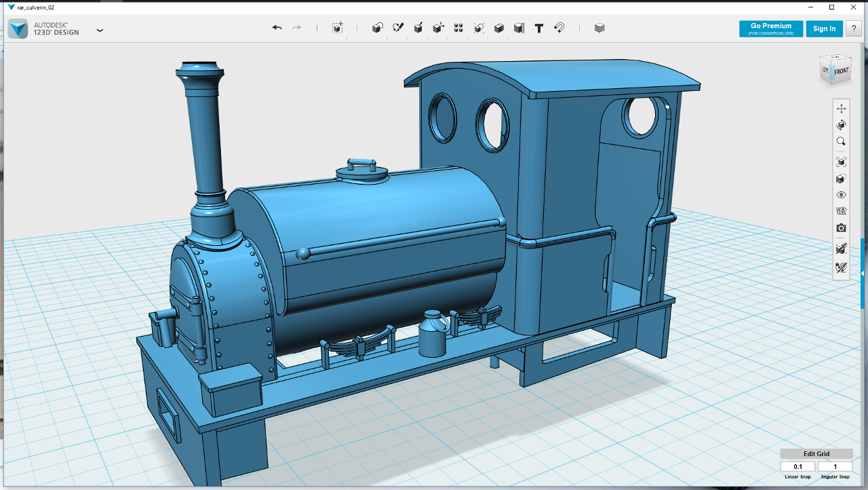Image resolution: width=868 pixels, height=490 pixels.
Task: Open the Help question mark button
Action: 853,29
